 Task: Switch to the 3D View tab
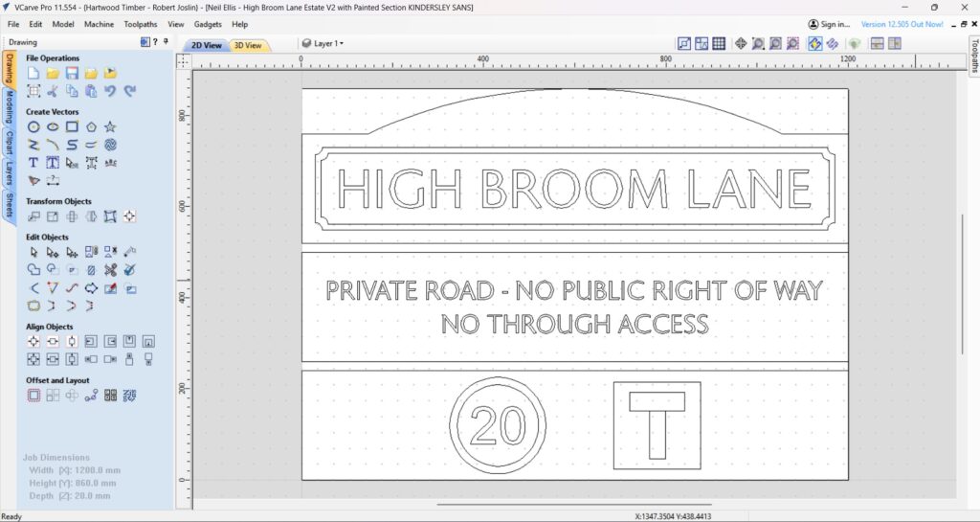(x=248, y=45)
